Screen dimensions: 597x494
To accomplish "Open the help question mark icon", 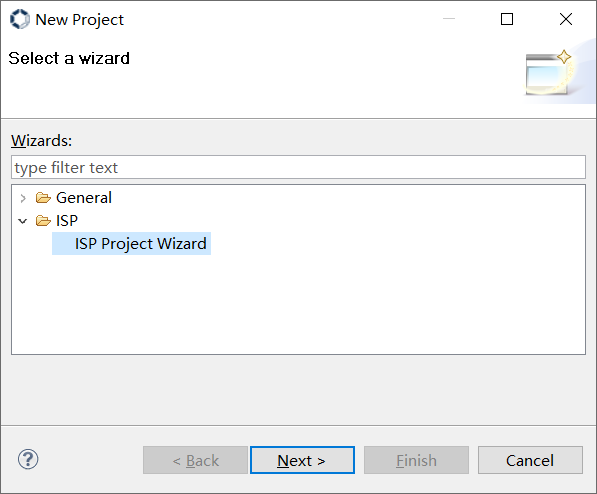I will tap(28, 459).
